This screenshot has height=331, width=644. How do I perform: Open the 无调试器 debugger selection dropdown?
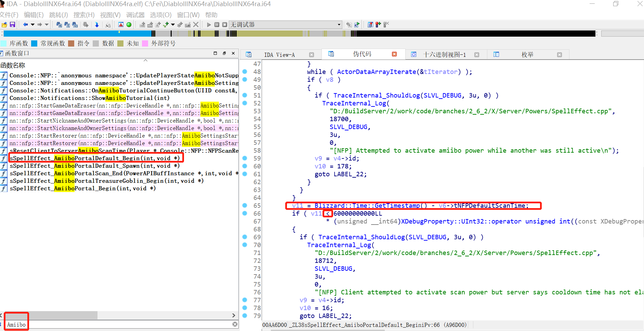(285, 25)
